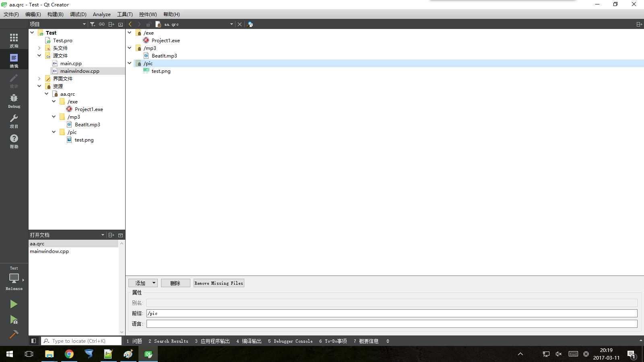
Task: Collapse aa.qrc in the project tree
Action: pyautogui.click(x=47, y=94)
